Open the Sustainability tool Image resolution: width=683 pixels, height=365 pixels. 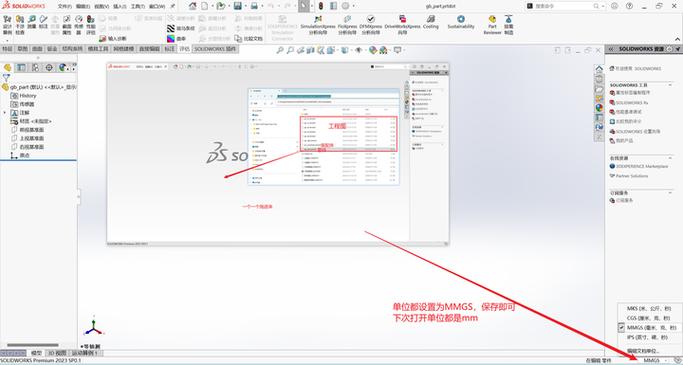coord(461,22)
